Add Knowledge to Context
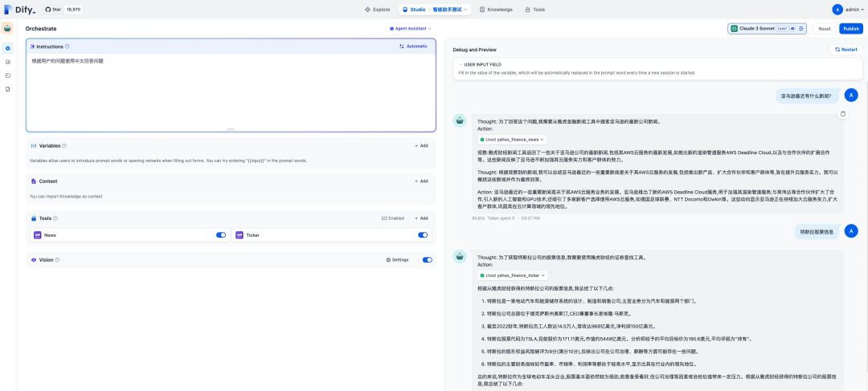The width and height of the screenshot is (868, 391). tap(421, 181)
